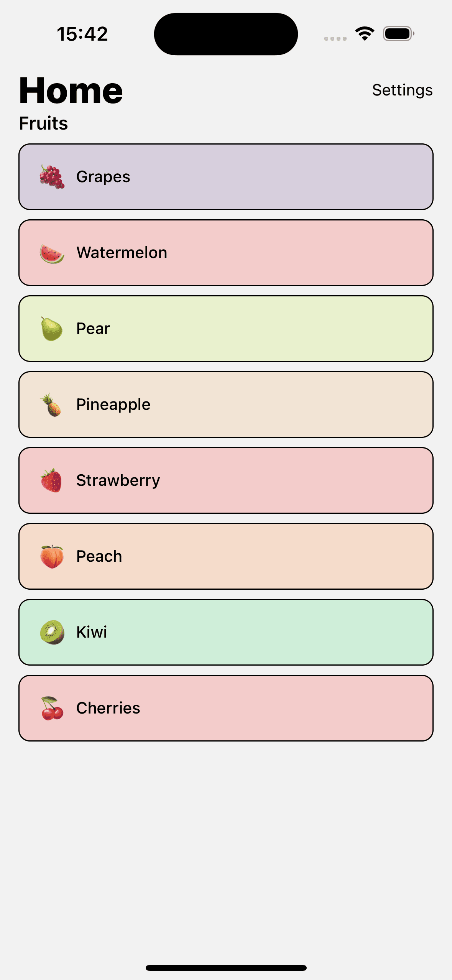Tap the watermelon slice icon

pos(52,253)
